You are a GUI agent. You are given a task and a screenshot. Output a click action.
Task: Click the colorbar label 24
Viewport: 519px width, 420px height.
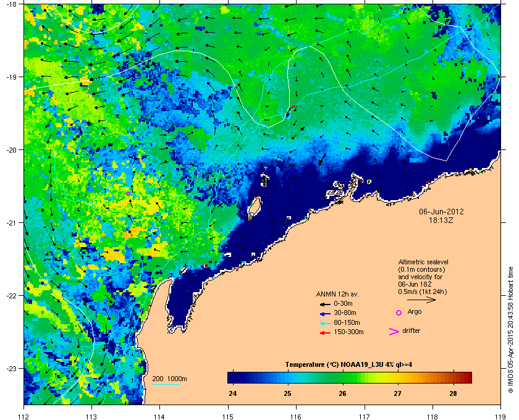tap(233, 393)
